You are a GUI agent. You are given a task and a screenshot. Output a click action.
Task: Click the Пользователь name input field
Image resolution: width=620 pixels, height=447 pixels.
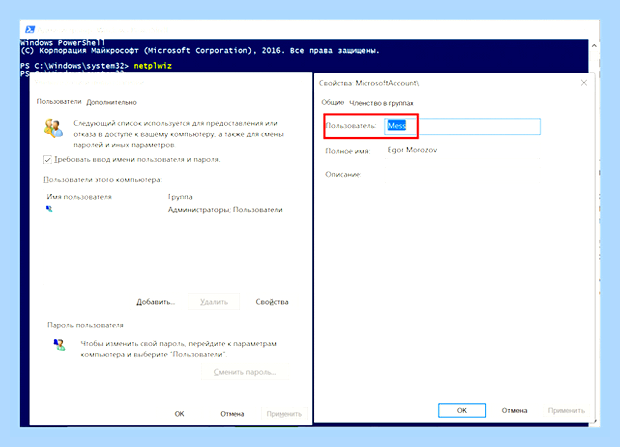(x=463, y=126)
